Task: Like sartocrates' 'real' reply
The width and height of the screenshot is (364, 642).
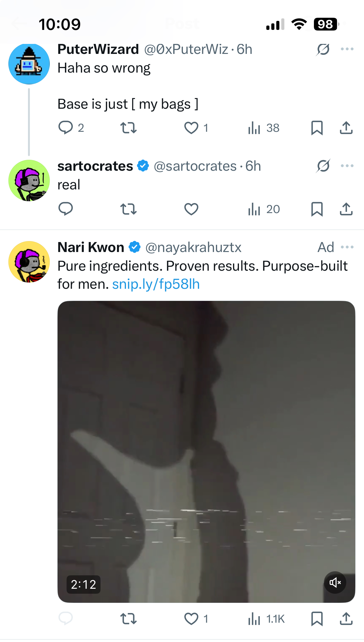Action: pos(191,209)
